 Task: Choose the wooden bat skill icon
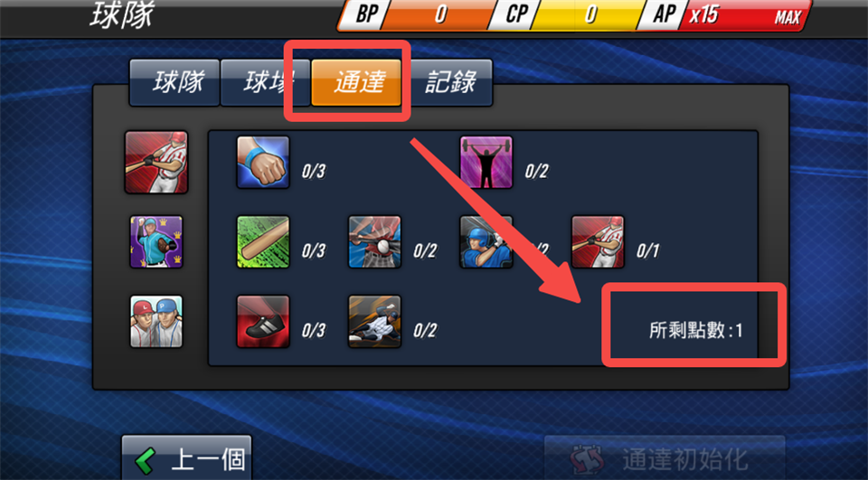click(x=263, y=242)
